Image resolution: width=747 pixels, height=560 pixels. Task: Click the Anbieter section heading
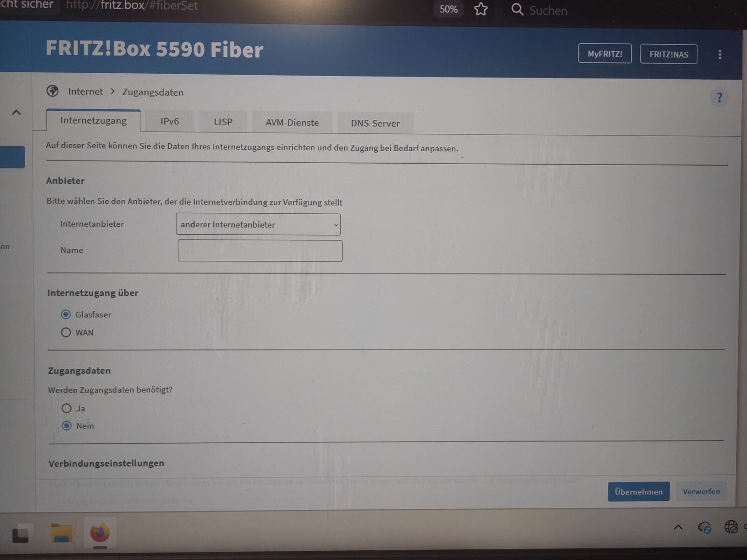[65, 181]
